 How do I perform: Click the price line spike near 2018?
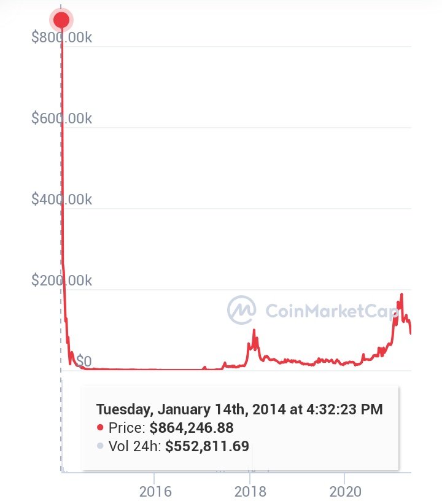coord(254,331)
